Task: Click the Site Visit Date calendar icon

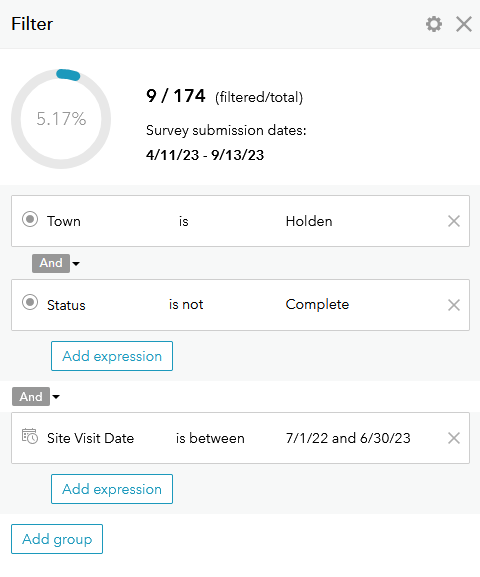Action: pyautogui.click(x=29, y=436)
